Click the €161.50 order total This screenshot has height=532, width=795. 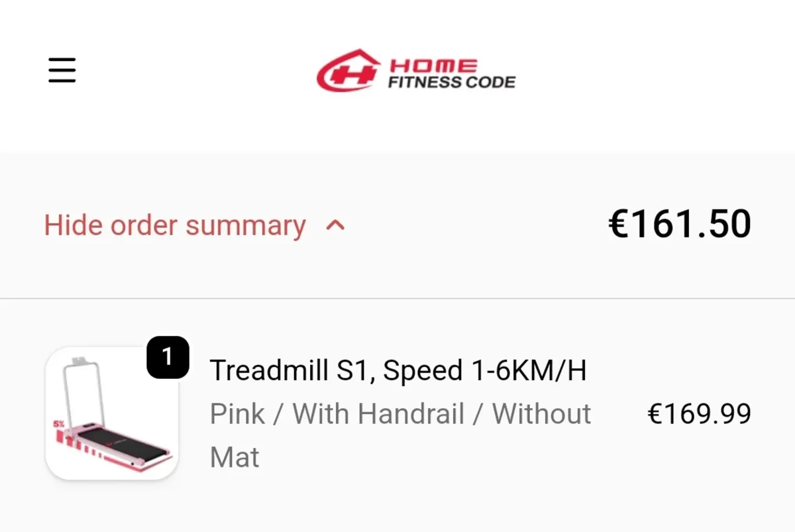click(679, 225)
